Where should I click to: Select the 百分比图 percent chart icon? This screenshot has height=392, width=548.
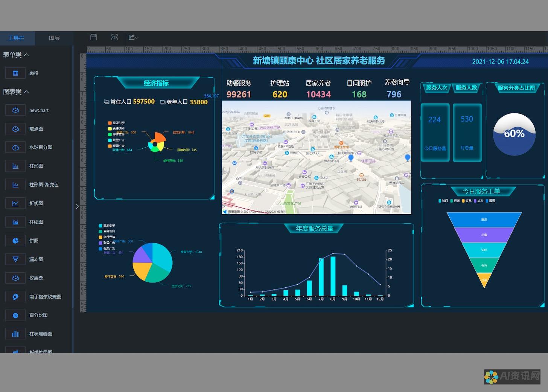tap(15, 315)
